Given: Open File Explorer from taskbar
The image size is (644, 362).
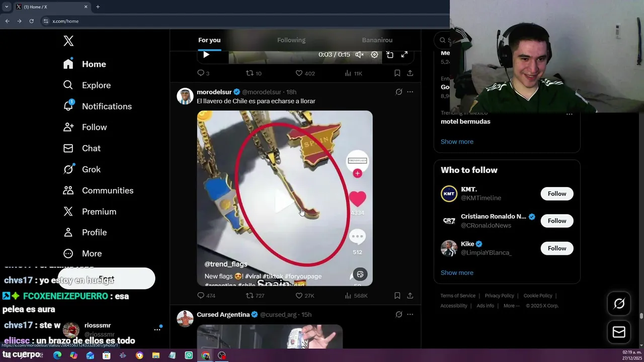Looking at the screenshot, I should 155,355.
